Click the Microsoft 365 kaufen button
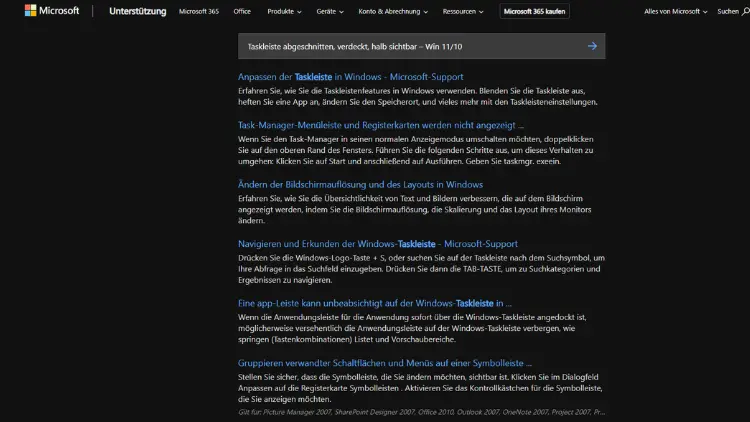The height and width of the screenshot is (422, 750). tap(534, 11)
